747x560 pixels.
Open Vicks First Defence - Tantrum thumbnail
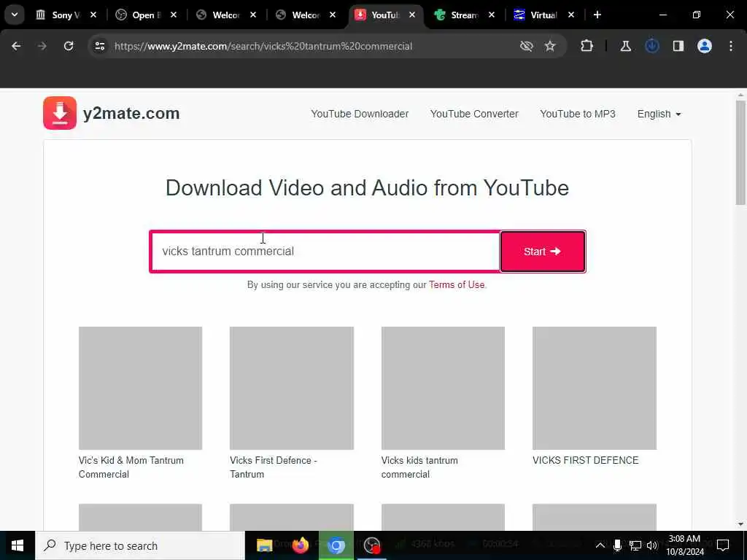point(292,388)
